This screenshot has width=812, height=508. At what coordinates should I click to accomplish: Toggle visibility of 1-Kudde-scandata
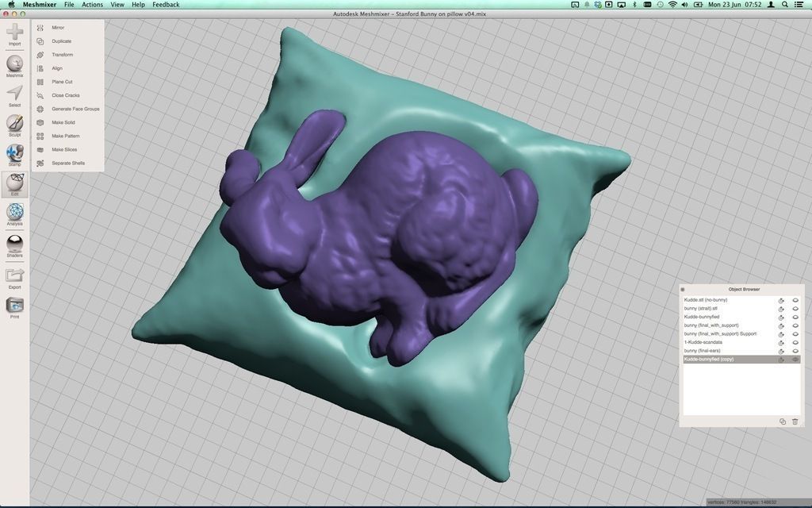tap(795, 342)
